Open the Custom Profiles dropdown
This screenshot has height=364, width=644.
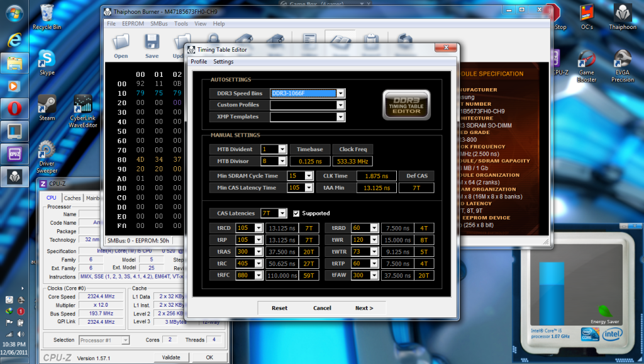click(340, 105)
